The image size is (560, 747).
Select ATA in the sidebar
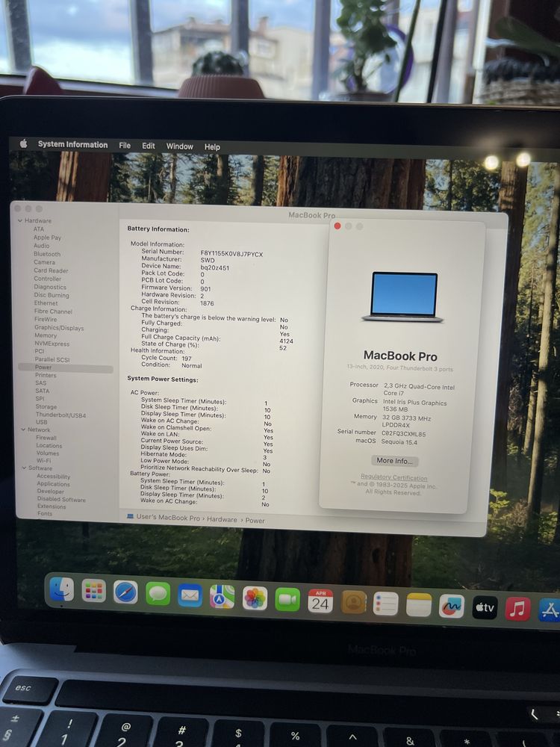point(39,229)
